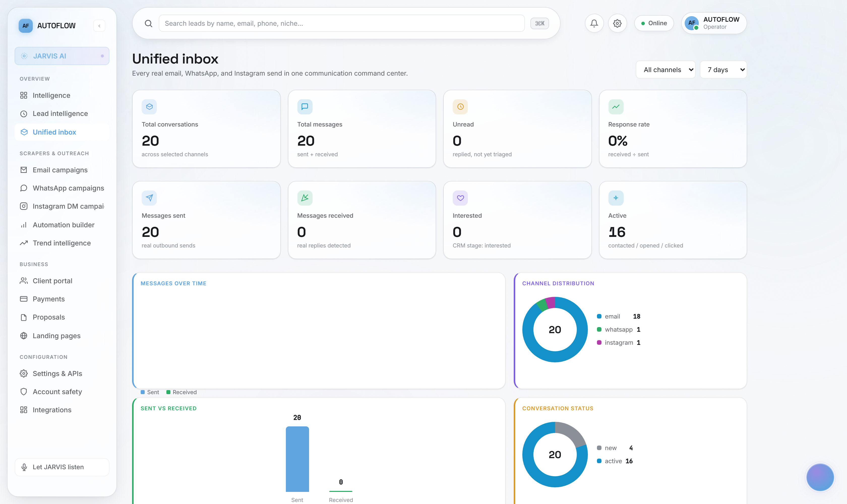Open WhatsApp campaigns page
Viewport: 847px width, 504px height.
[x=62, y=188]
